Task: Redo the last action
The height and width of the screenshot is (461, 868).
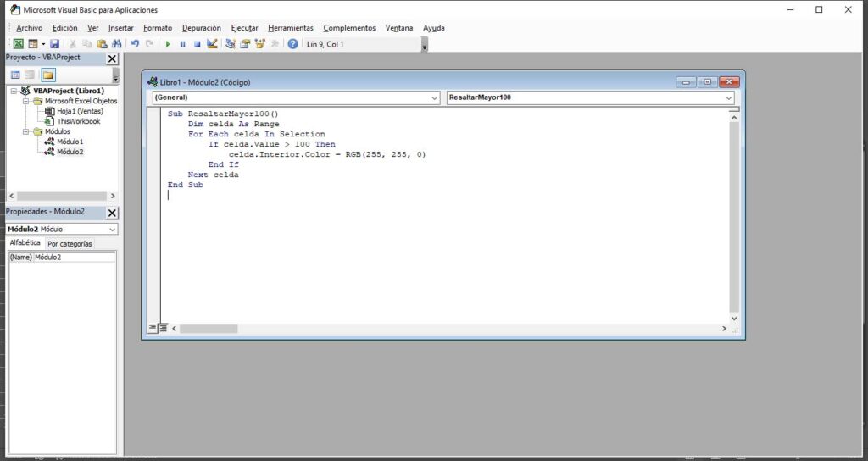Action: pos(149,44)
